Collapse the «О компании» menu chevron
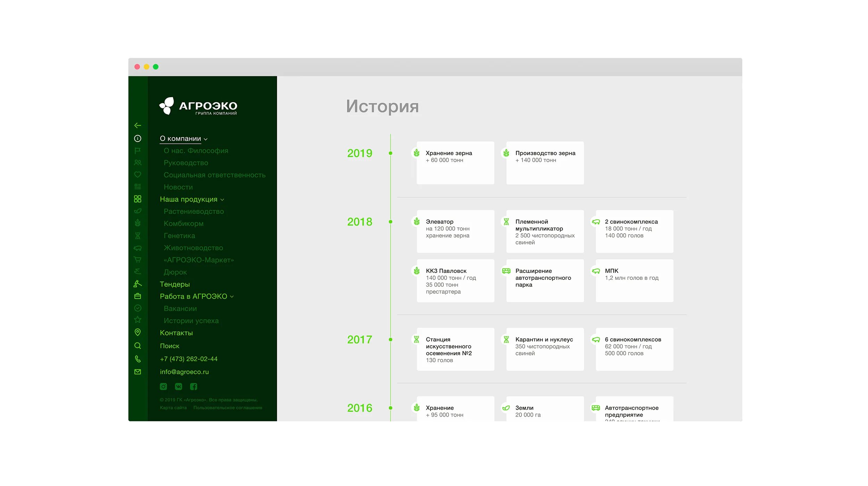This screenshot has width=868, height=486. [206, 139]
